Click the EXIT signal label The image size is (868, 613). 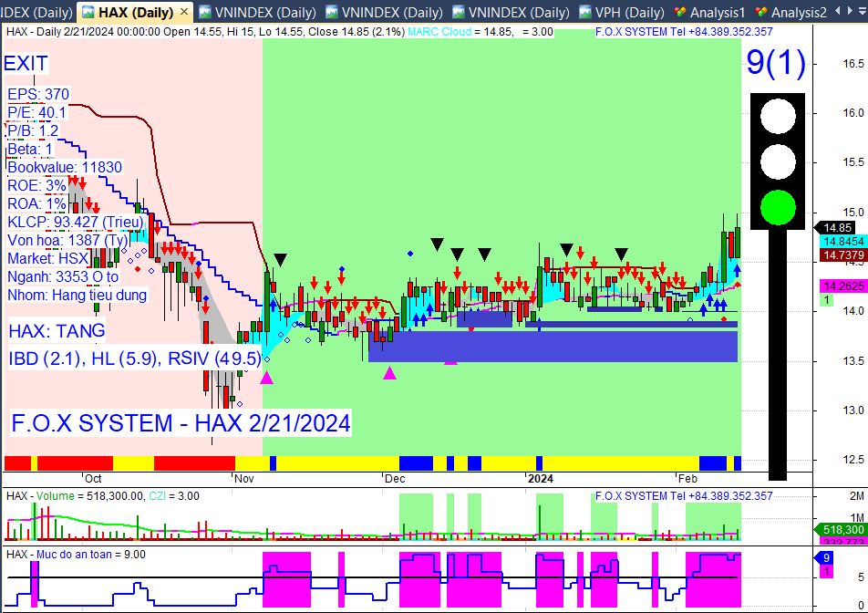[26, 63]
